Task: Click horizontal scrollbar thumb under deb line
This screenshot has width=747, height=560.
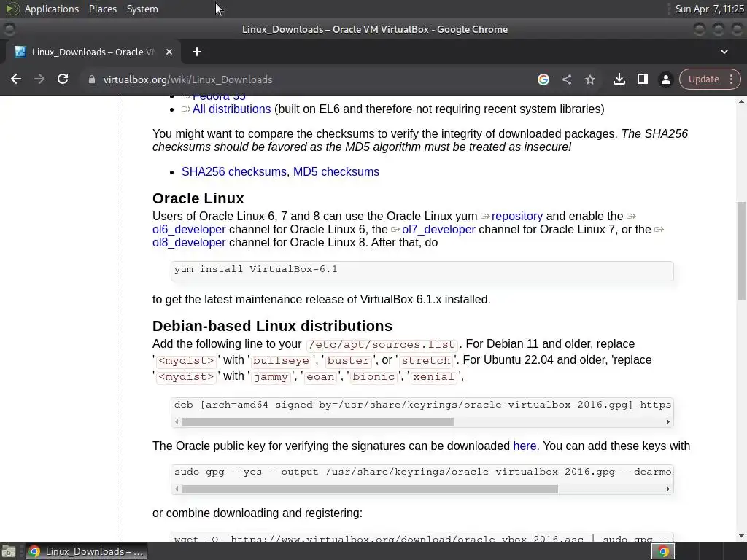Action: 318,422
